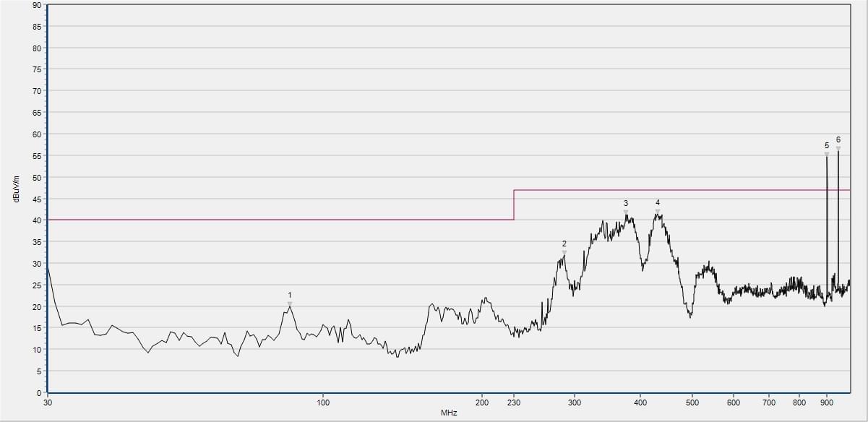Screen dimensions: 868x422
Task: Click the 230 frequency tick label
Action: [514, 402]
